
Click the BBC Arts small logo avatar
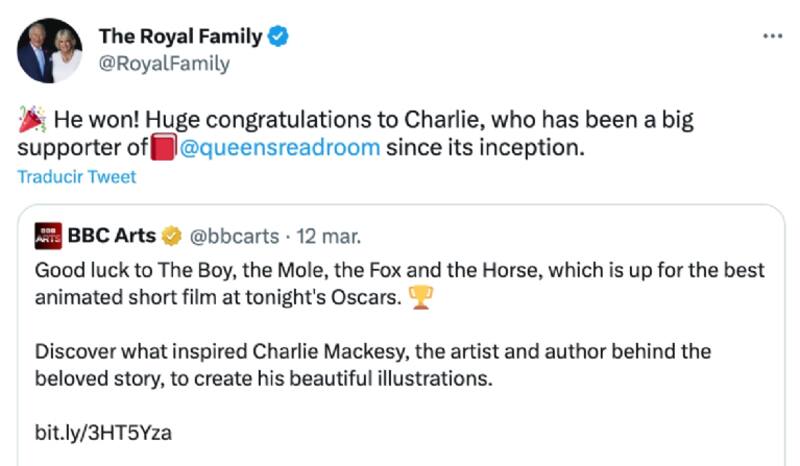(47, 237)
